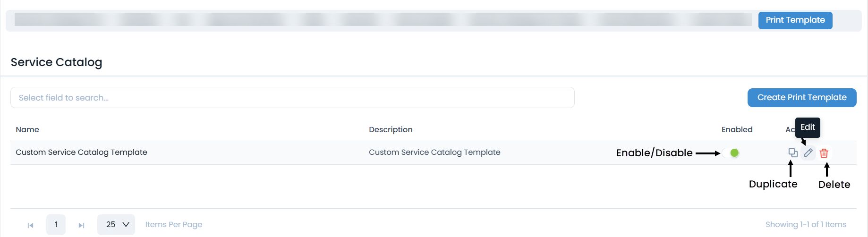
Task: Sort by the Name column header
Action: click(x=27, y=130)
